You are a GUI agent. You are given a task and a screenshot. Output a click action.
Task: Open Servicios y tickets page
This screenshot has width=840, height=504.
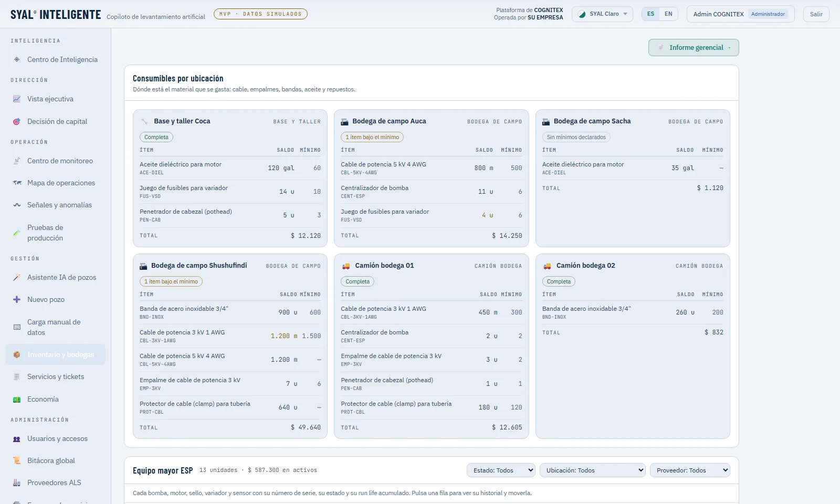(56, 376)
